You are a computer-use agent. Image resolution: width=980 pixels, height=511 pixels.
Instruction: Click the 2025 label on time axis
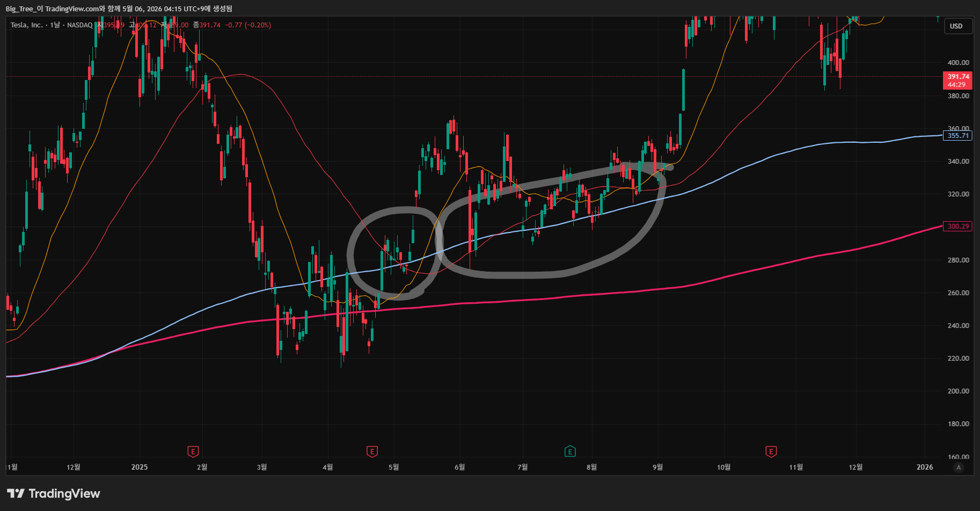(140, 467)
